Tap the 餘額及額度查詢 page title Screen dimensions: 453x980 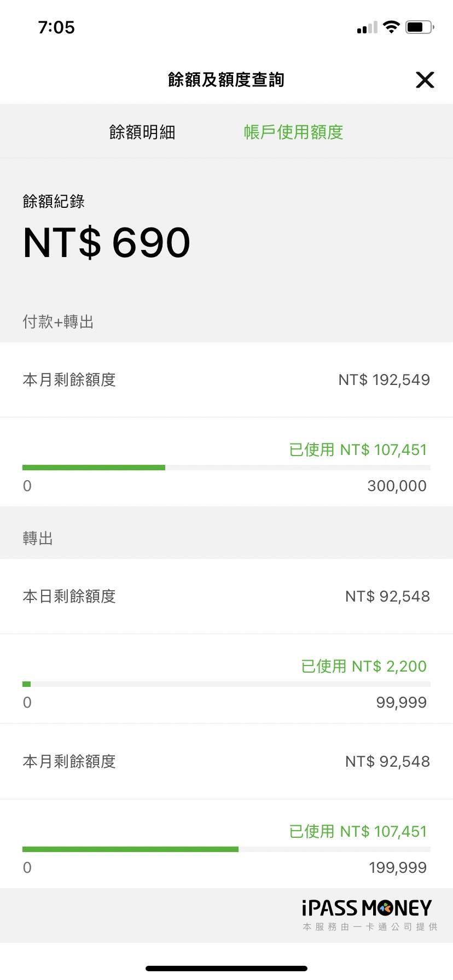coord(226,80)
